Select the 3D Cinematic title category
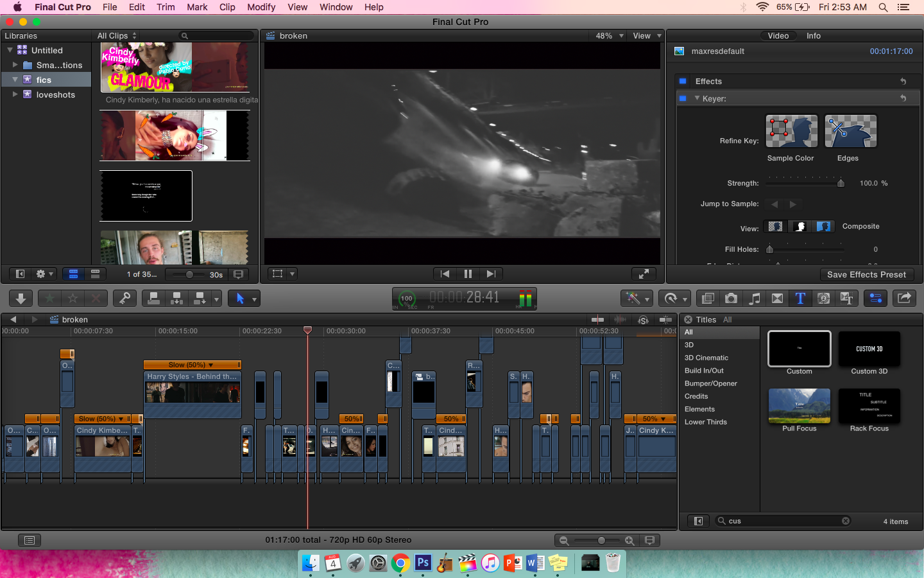 tap(706, 358)
